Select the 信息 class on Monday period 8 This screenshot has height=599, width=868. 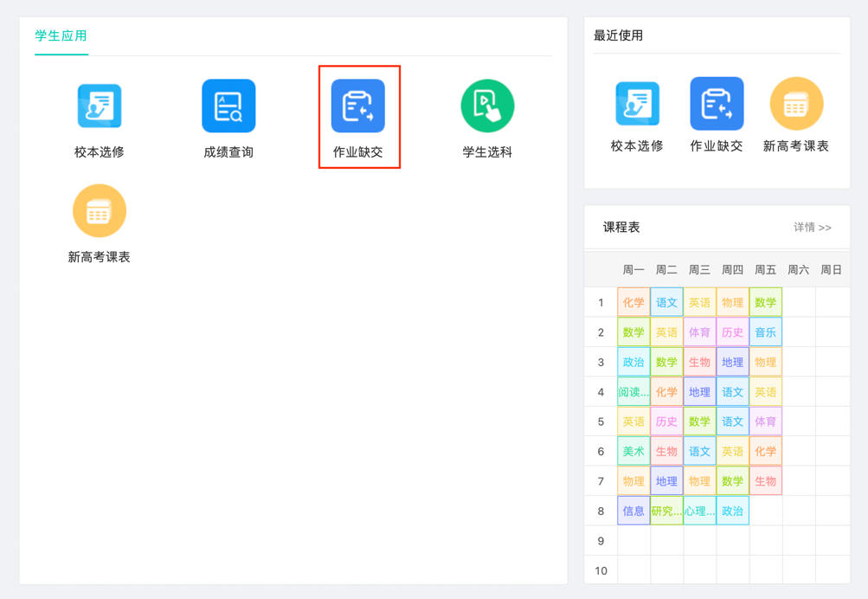coord(633,511)
